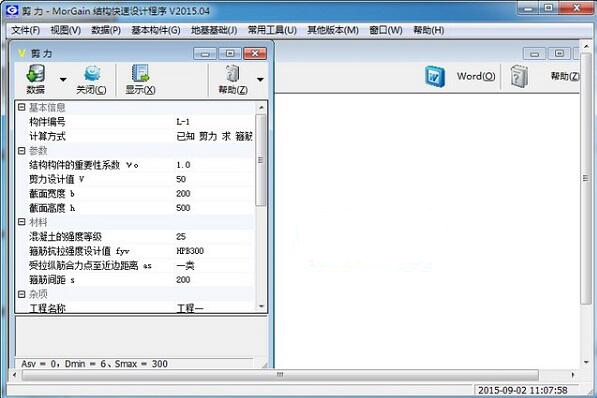Minimize the right output child window

[x=534, y=54]
